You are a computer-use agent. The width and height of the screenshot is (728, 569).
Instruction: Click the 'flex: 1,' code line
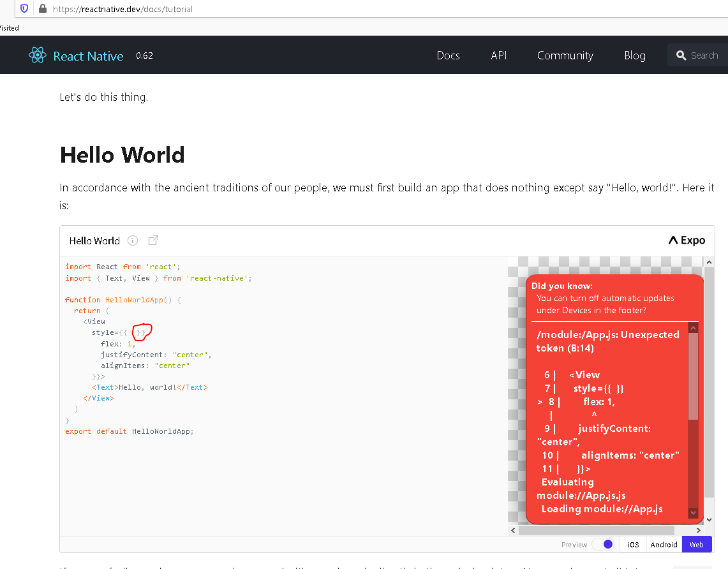pos(117,344)
